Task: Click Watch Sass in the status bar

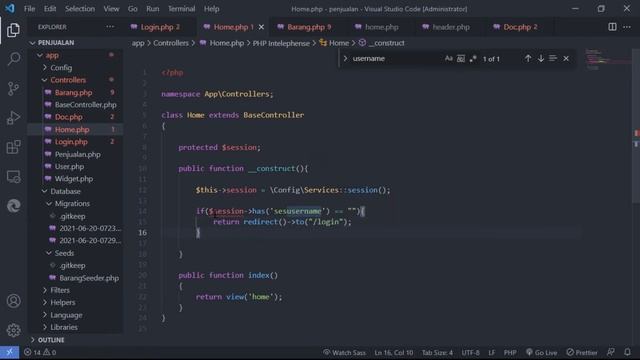Action: click(344, 352)
